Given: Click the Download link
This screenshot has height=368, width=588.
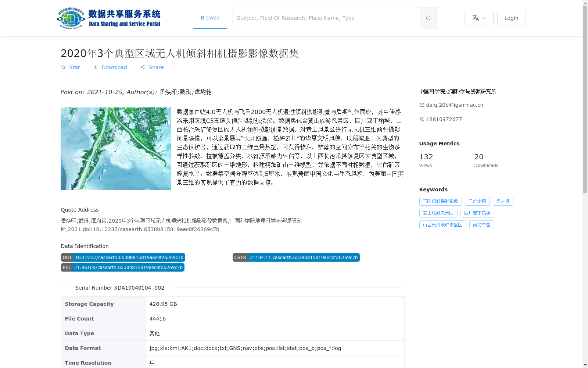Looking at the screenshot, I should point(110,67).
